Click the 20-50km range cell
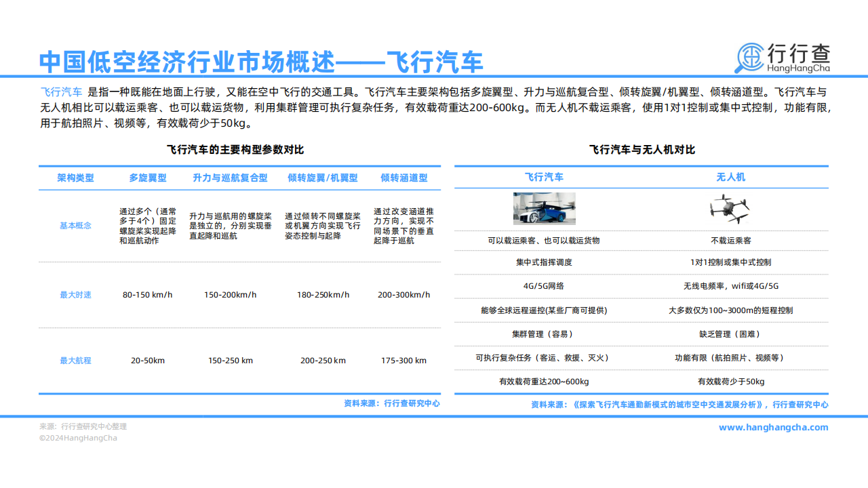The width and height of the screenshot is (868, 488). pos(148,361)
